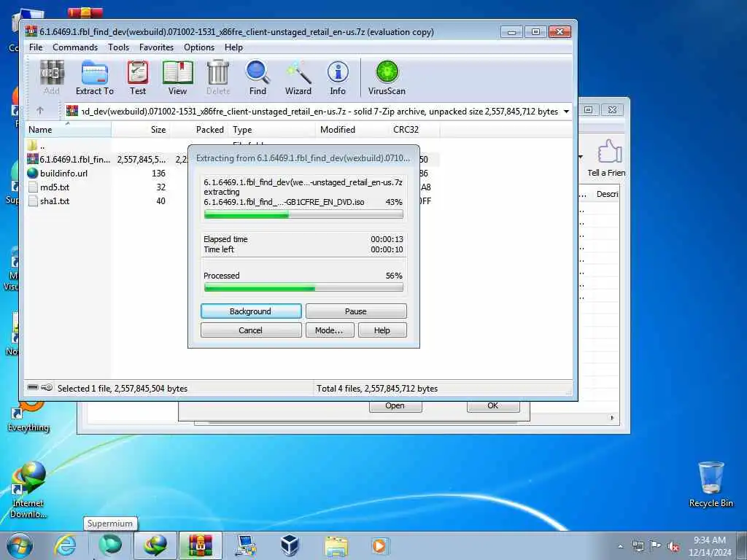Select the buildinfo.url globe icon
The image size is (747, 560).
click(x=32, y=173)
